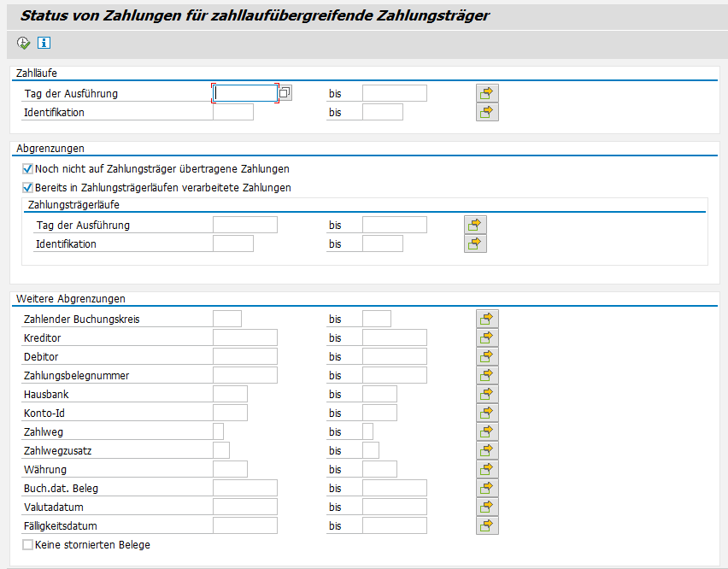Open multiple selection for Fälligkeitsdatum

487,525
